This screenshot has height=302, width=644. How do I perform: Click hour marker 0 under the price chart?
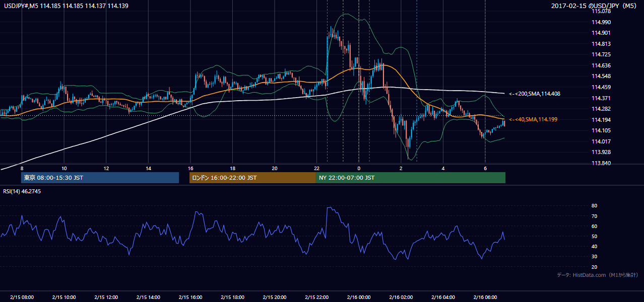pos(359,168)
